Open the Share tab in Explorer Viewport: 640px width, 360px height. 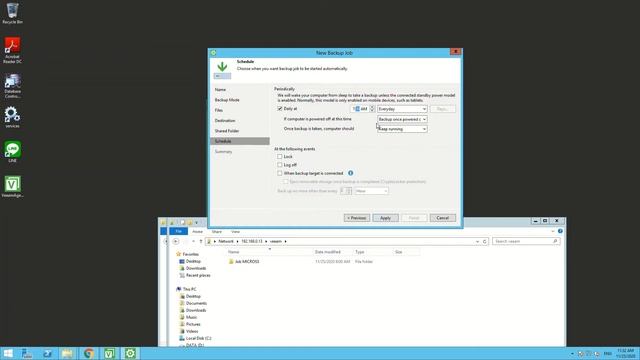(217, 231)
